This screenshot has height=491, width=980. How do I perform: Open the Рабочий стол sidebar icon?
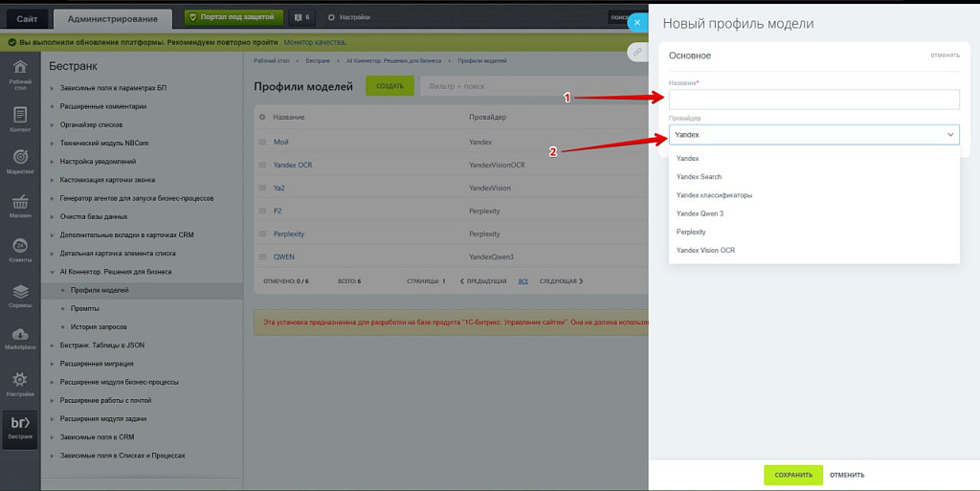[20, 72]
